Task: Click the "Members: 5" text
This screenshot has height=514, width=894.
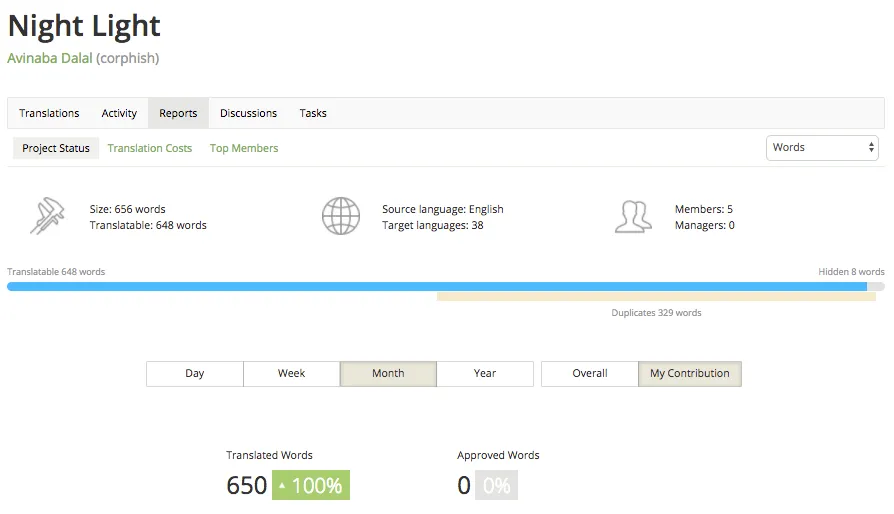Action: pos(704,209)
